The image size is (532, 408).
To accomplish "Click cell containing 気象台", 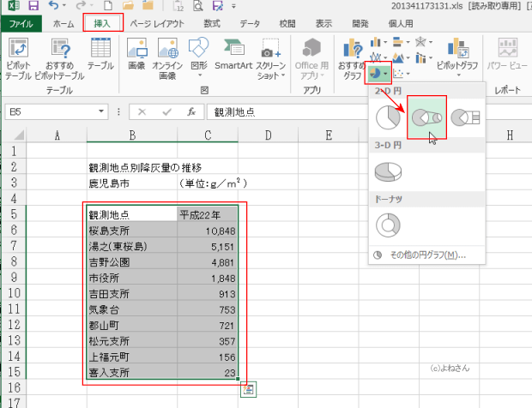I will (x=132, y=309).
